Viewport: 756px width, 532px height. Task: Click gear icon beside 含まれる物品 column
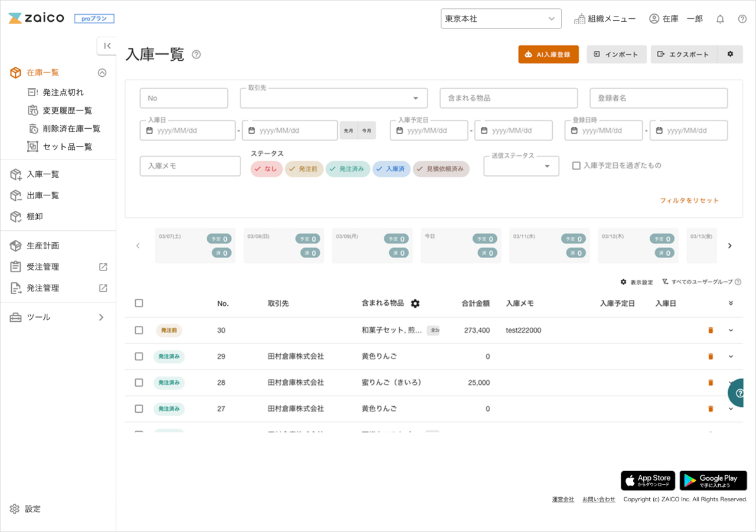click(415, 303)
